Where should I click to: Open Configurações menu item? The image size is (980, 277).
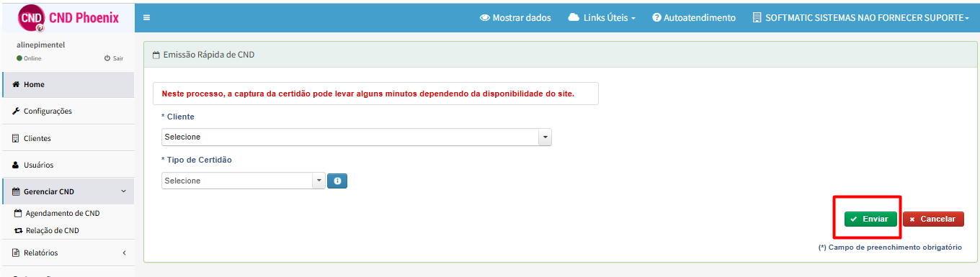[68, 112]
